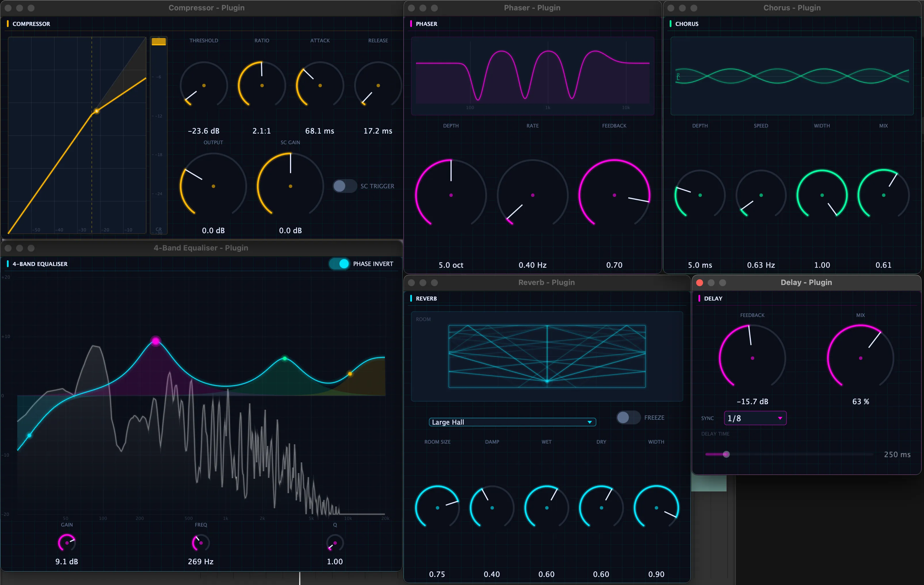Adjust the Compressor Ratio knob
Image resolution: width=924 pixels, height=585 pixels.
[x=262, y=85]
